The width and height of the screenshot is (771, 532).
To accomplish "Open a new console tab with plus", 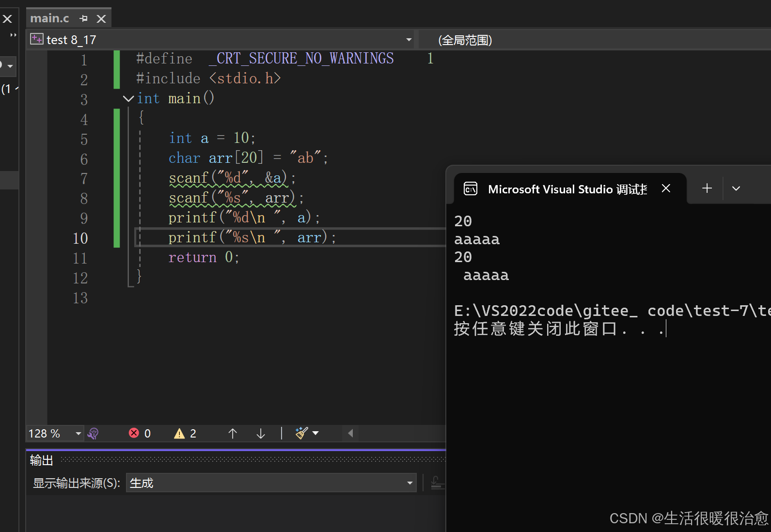I will (707, 188).
